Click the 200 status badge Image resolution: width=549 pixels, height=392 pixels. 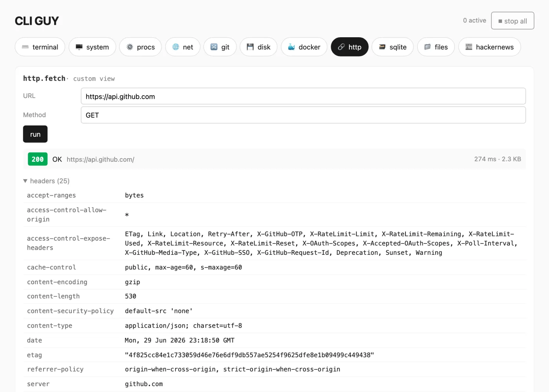(x=38, y=159)
